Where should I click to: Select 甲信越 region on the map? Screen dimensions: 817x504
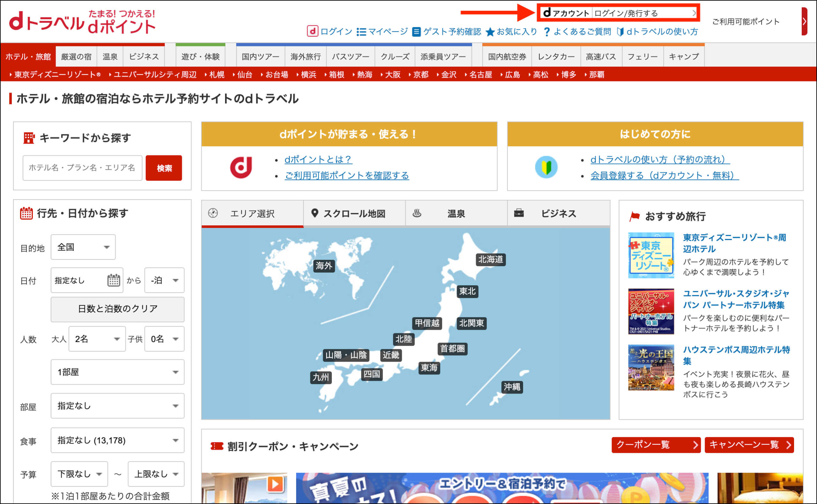pos(427,323)
